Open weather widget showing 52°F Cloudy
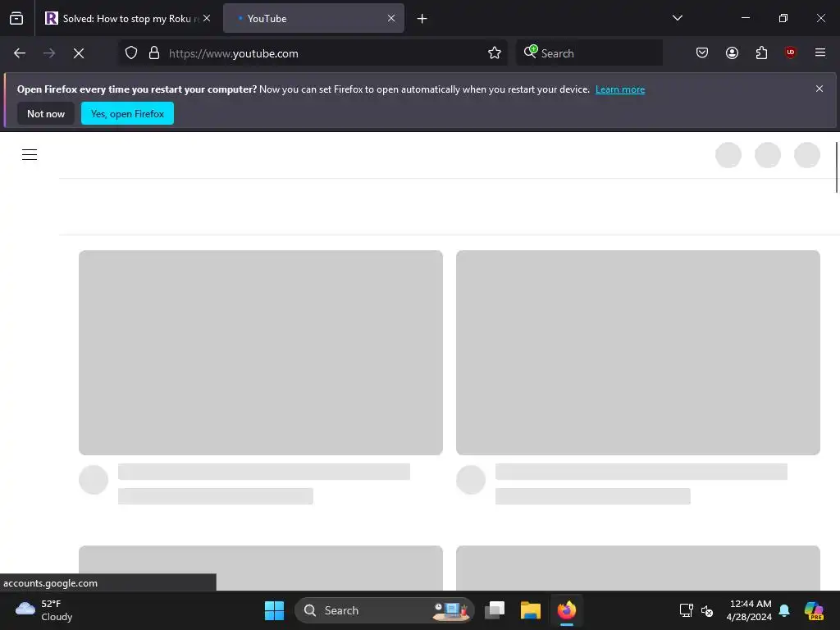 [44, 610]
